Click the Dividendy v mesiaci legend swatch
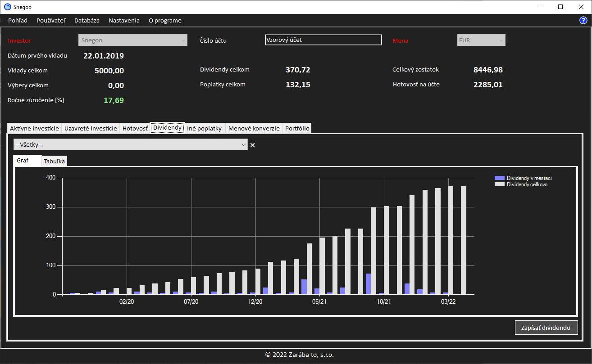The image size is (592, 364). 499,178
